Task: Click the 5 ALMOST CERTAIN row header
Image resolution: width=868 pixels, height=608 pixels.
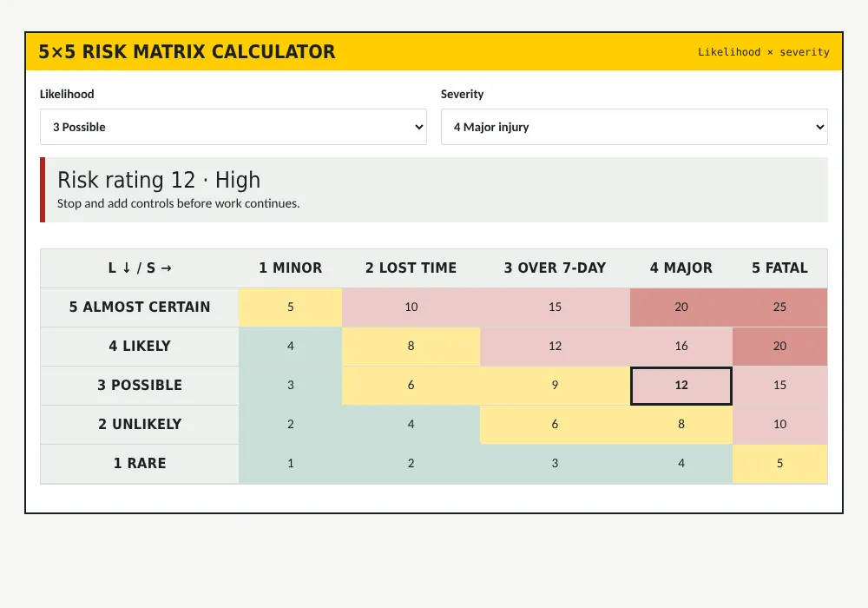Action: pyautogui.click(x=140, y=307)
